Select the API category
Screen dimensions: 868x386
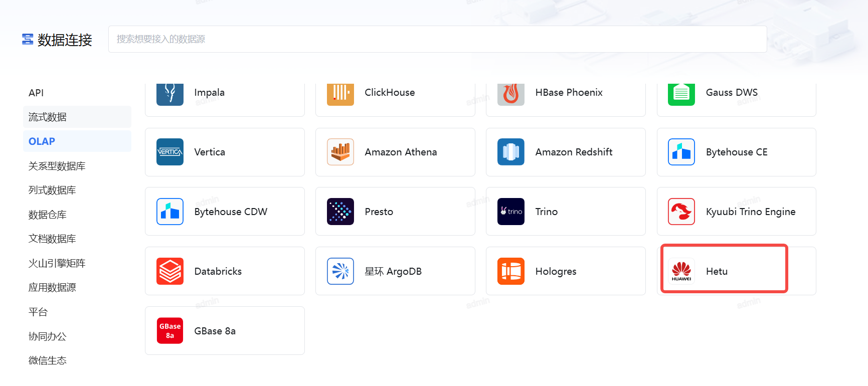pos(36,93)
